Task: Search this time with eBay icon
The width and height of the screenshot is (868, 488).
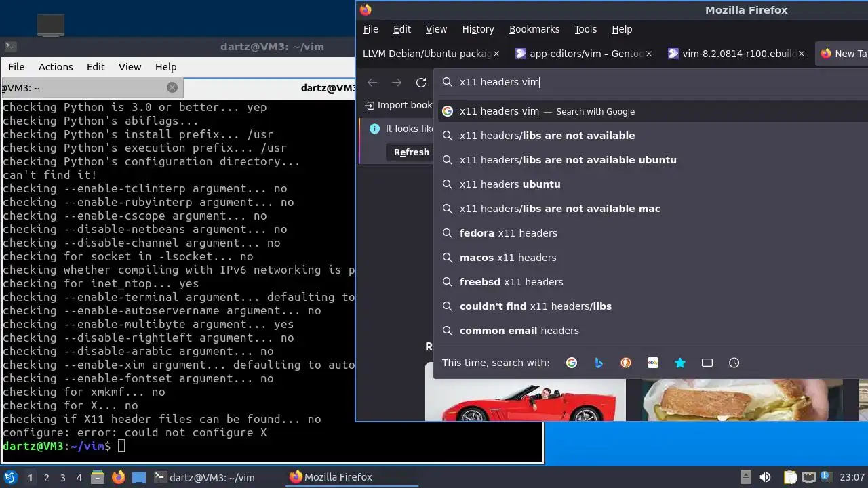Action: [653, 363]
